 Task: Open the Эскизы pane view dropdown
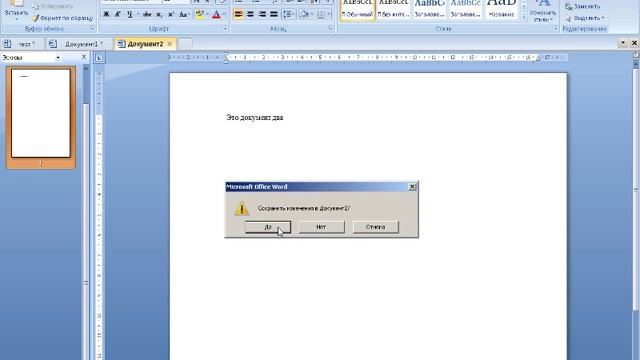point(58,58)
